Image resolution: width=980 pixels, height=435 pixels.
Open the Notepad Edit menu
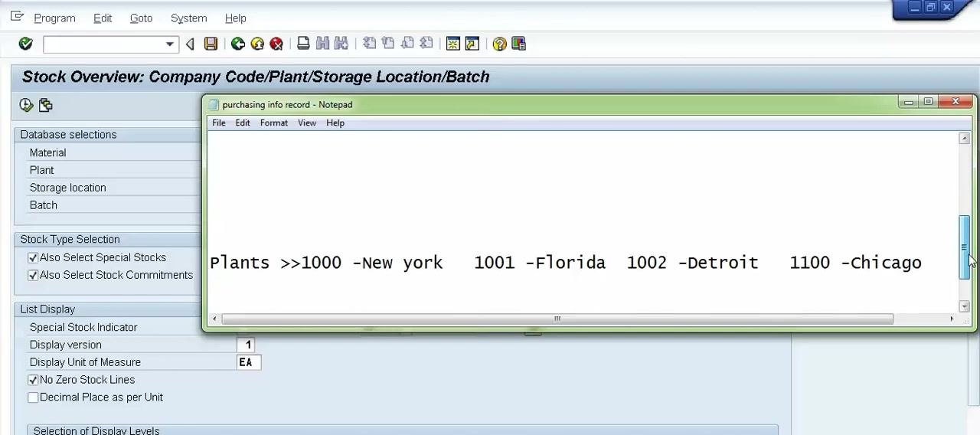tap(243, 123)
